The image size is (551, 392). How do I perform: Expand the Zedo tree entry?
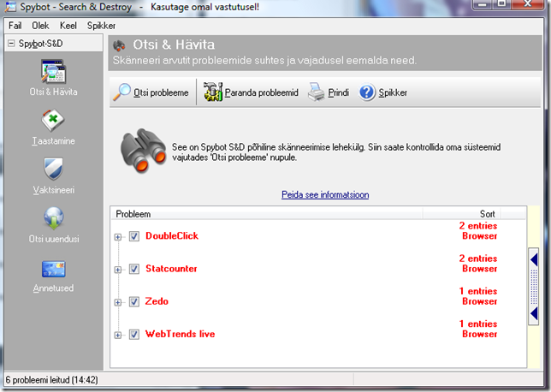tap(118, 302)
